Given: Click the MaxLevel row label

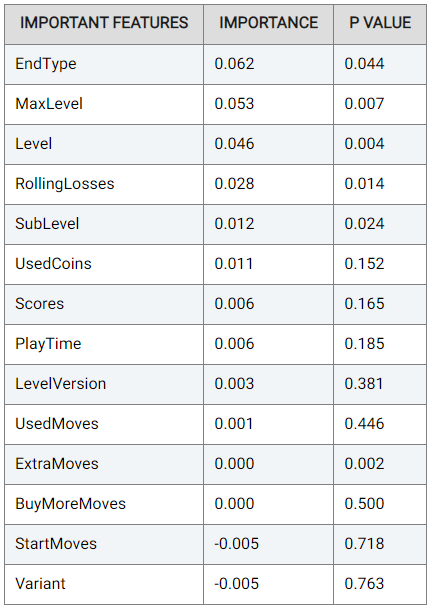Looking at the screenshot, I should pyautogui.click(x=49, y=104).
